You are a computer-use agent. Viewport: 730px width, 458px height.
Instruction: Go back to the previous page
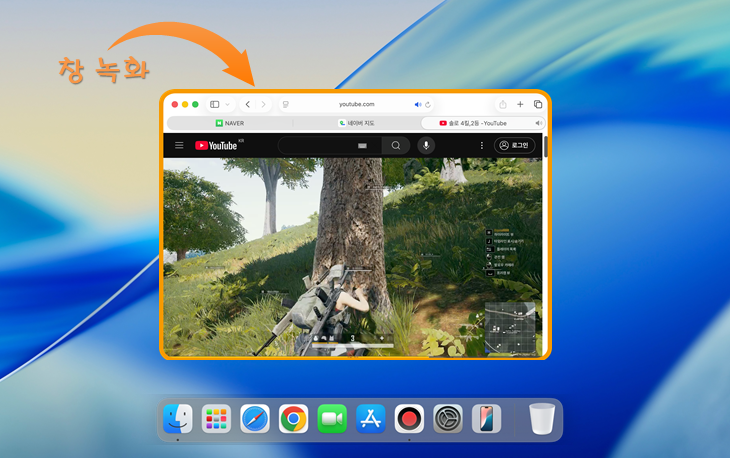coord(248,104)
